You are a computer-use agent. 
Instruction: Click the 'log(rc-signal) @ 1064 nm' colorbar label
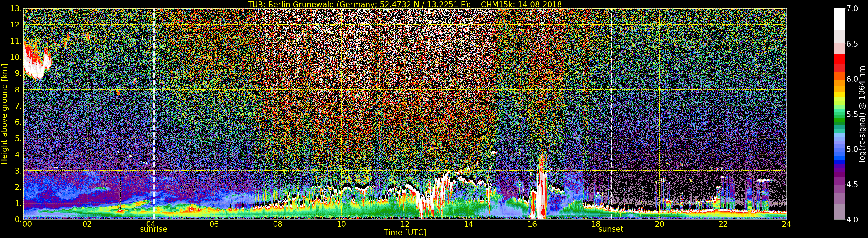(862, 114)
